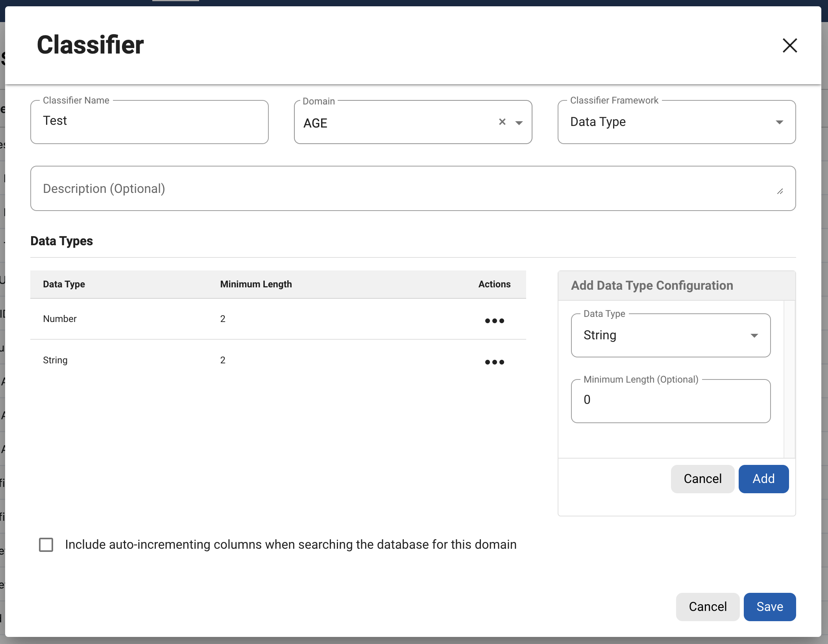Image resolution: width=828 pixels, height=644 pixels.
Task: Clear the AGE domain selection
Action: pyautogui.click(x=502, y=122)
